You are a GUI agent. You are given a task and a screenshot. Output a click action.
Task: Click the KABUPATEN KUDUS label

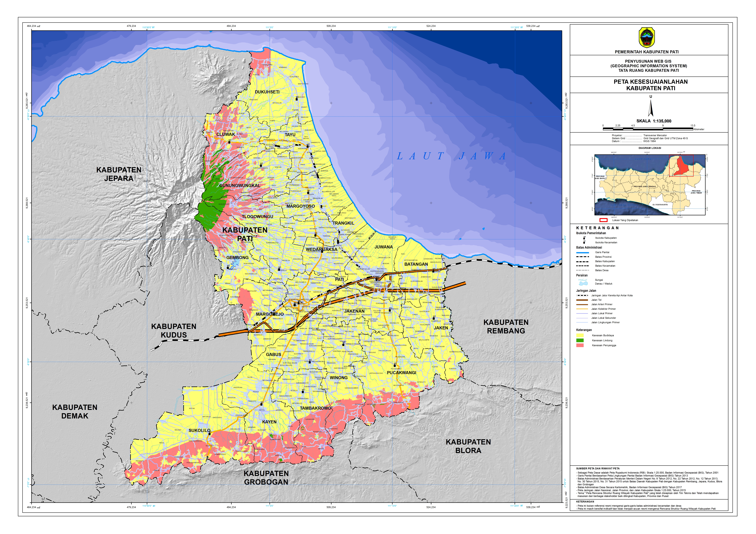(174, 331)
